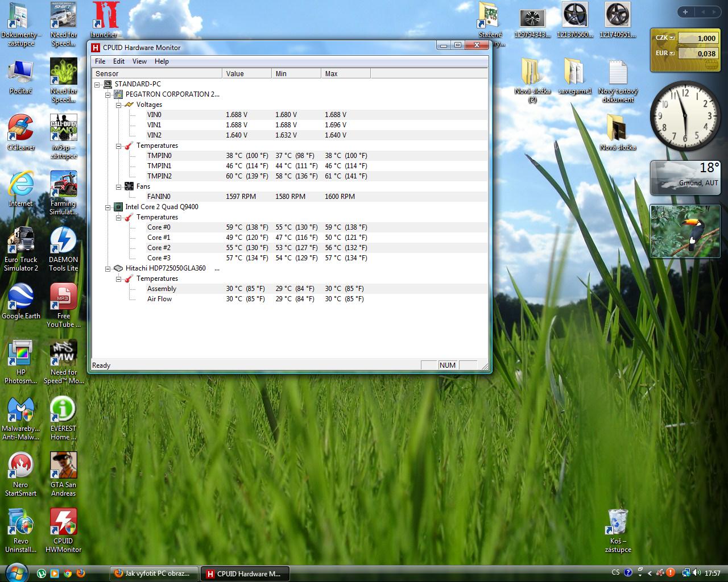Open the File menu
728x582 pixels.
(100, 61)
